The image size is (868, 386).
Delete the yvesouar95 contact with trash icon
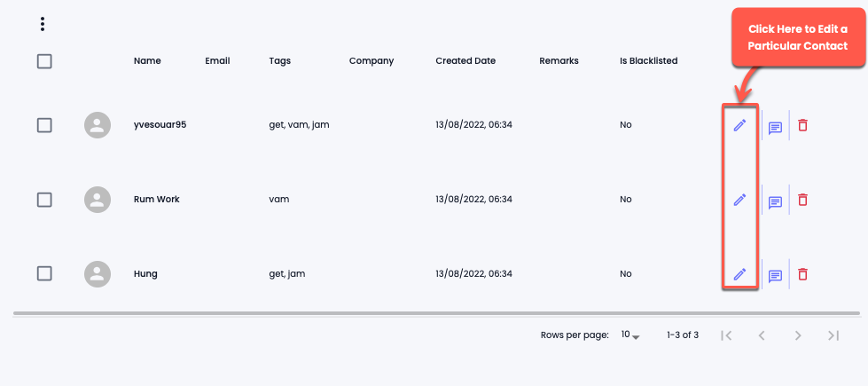pos(802,125)
